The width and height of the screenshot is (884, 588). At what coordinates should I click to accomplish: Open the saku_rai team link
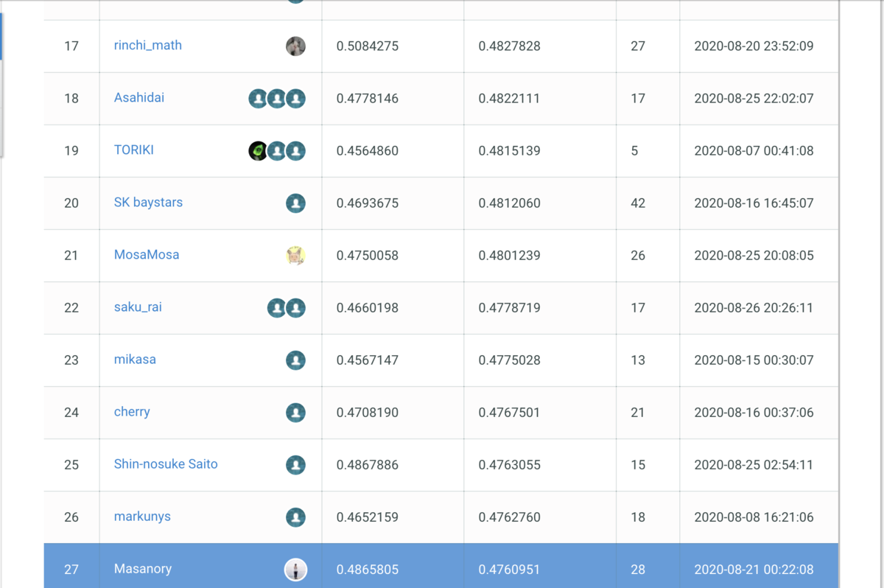point(138,307)
